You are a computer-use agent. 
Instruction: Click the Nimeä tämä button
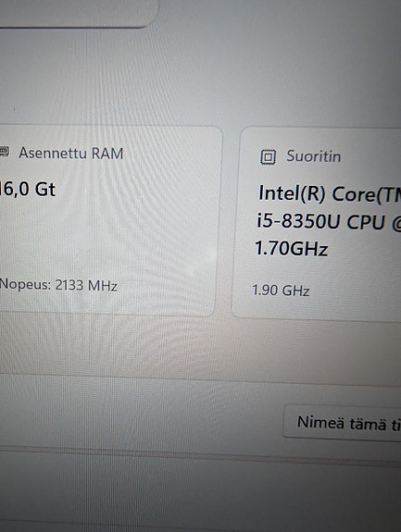click(x=342, y=423)
